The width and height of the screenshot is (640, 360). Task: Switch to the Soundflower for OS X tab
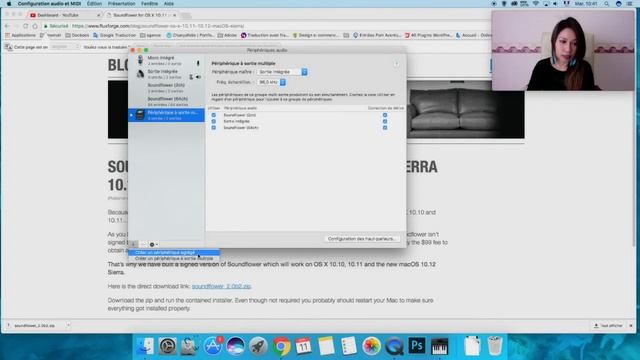[x=141, y=15]
